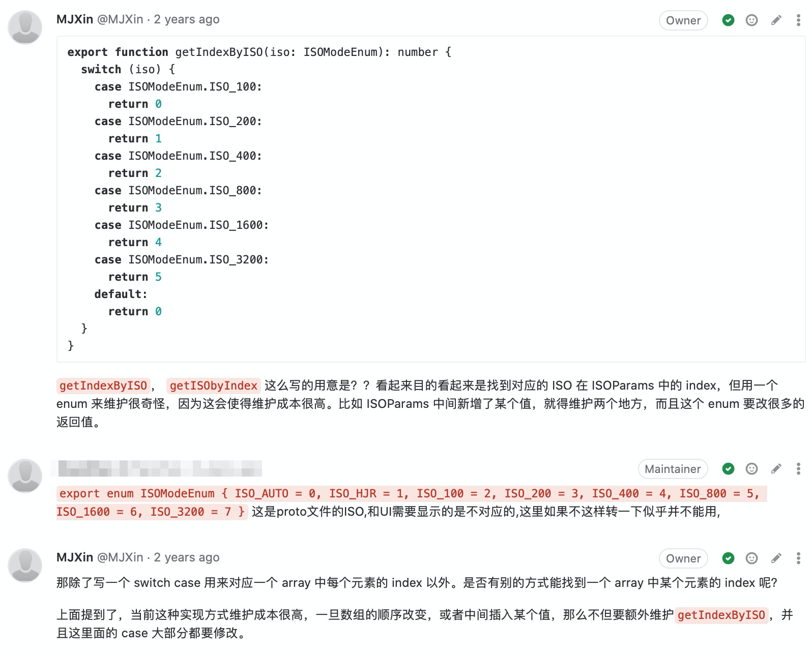Screen dimensions: 812x653
Task: Click @MJXin handle on the last comment
Action: 120,557
